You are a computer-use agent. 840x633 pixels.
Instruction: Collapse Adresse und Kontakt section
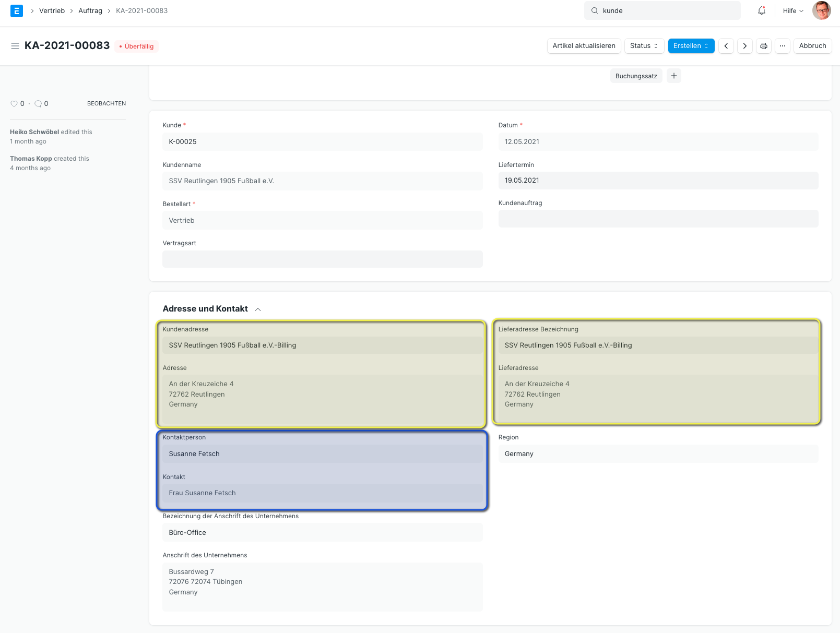pos(258,309)
